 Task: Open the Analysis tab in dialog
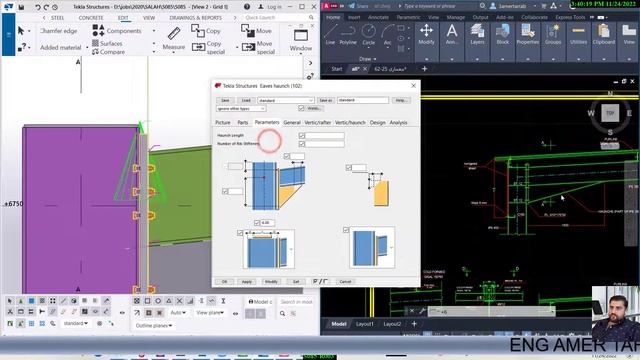click(x=398, y=122)
